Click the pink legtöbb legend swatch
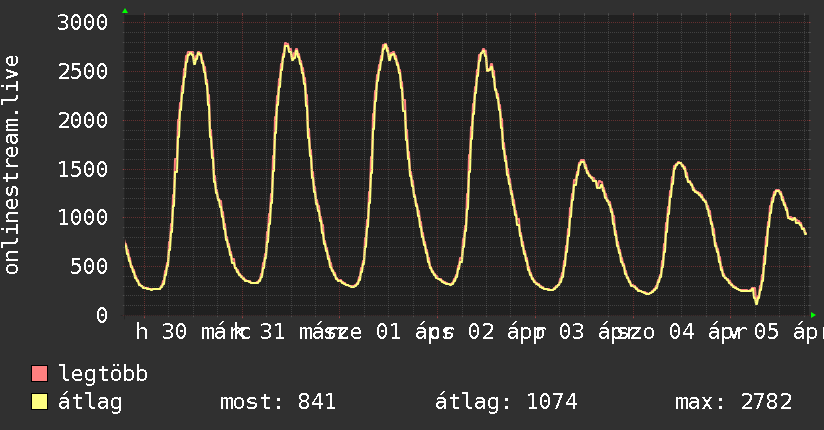The height and width of the screenshot is (430, 824). pos(39,374)
